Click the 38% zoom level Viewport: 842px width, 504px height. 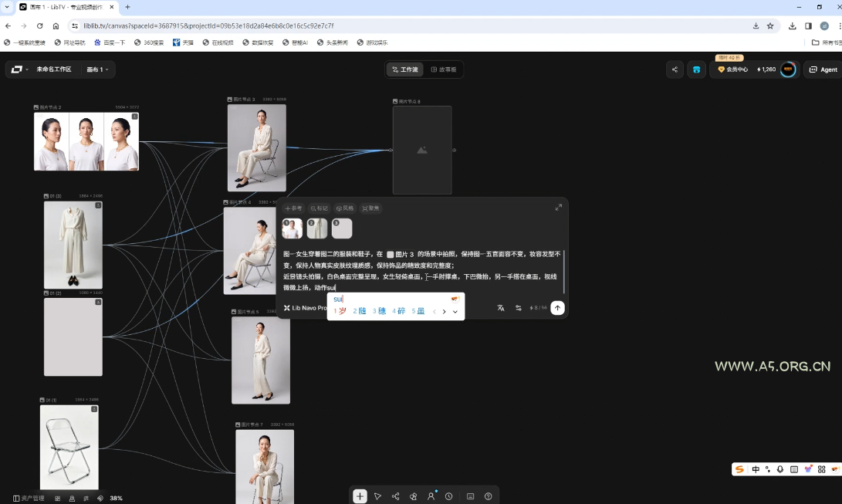click(116, 498)
